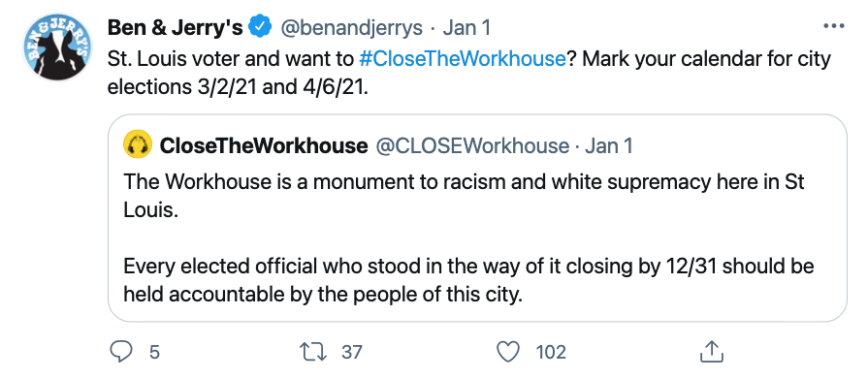Open the quoted tweet about the Workhouse
This screenshot has height=378, width=868.
[x=477, y=218]
